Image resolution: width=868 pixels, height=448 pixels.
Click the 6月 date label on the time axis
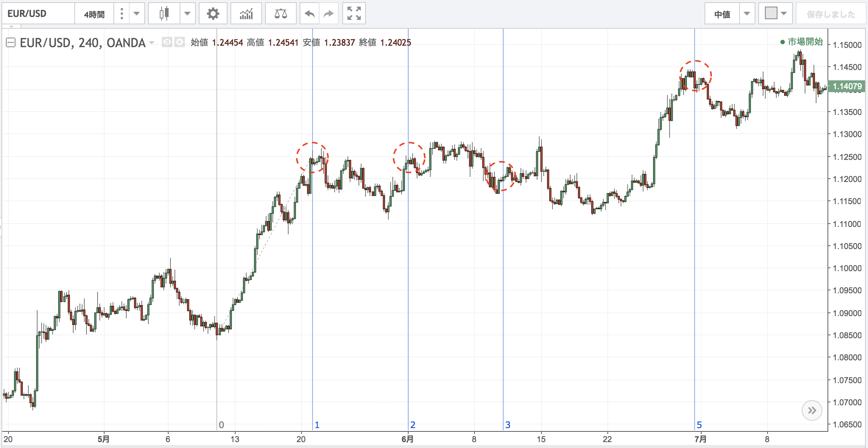(407, 439)
